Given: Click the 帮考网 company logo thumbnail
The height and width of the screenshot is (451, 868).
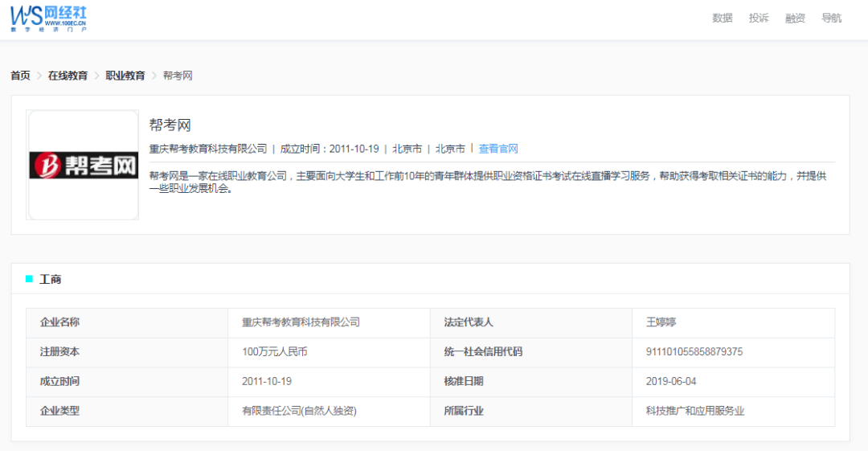Looking at the screenshot, I should click(x=83, y=165).
